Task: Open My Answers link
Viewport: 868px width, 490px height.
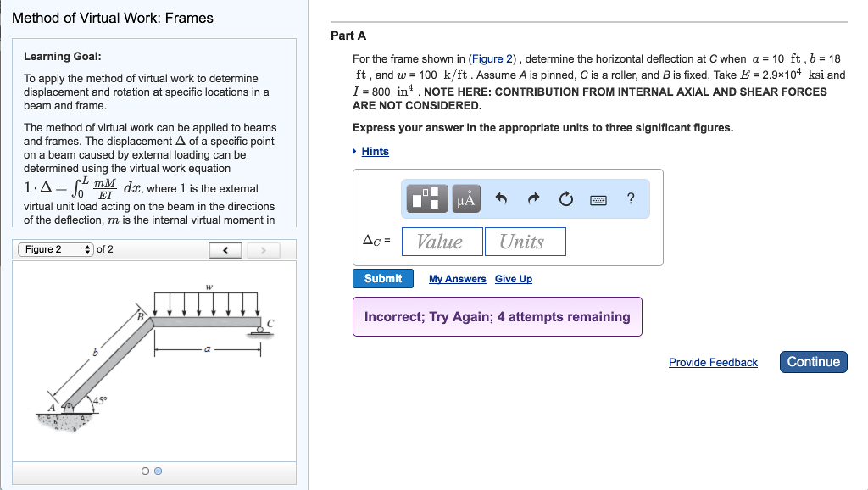Action: pos(457,279)
